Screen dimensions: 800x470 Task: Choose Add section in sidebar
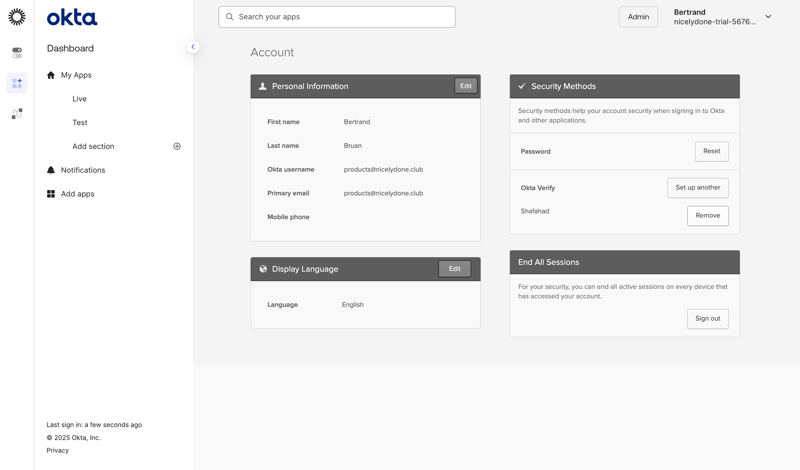(93, 146)
